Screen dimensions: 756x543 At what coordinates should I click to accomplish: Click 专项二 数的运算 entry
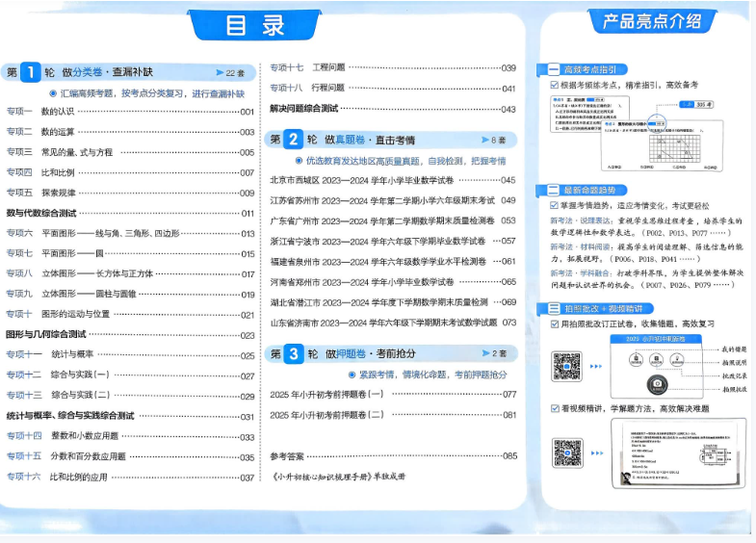130,132
